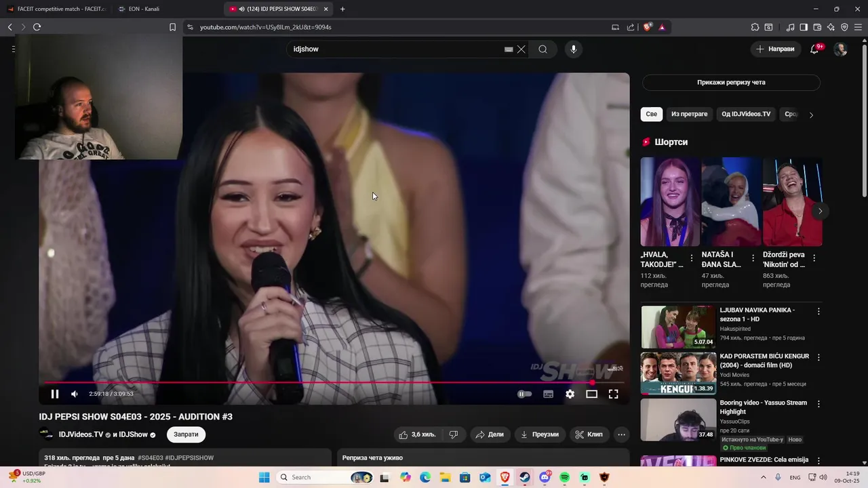Image resolution: width=868 pixels, height=488 pixels.
Task: Toggle subtitles in the video player
Action: click(548, 394)
